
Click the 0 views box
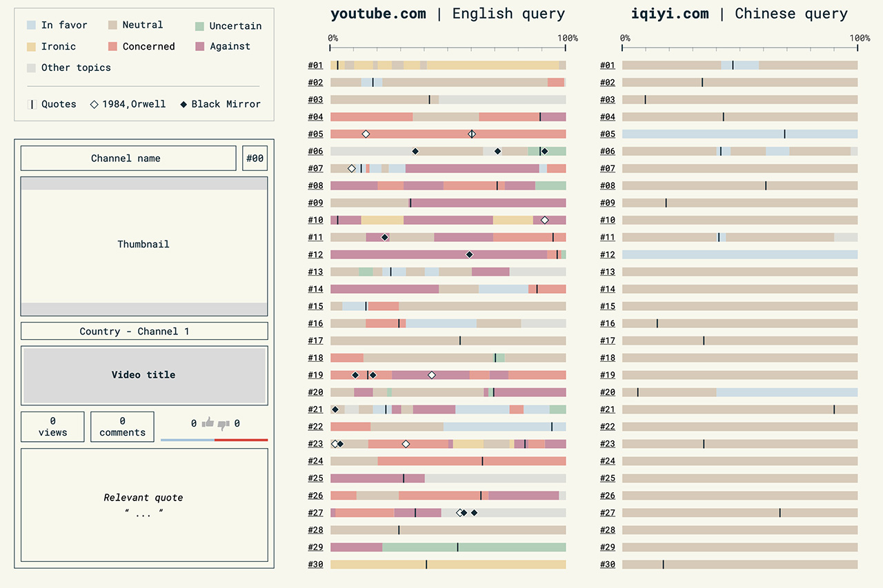52,427
